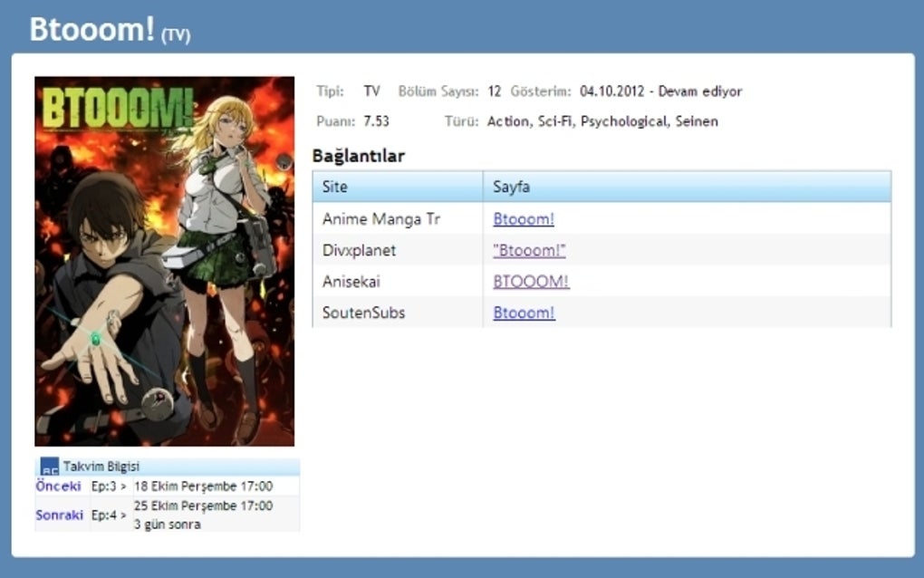Click the Takvim Bilgisi header label
Viewport: 924px width, 578px height.
click(x=101, y=467)
